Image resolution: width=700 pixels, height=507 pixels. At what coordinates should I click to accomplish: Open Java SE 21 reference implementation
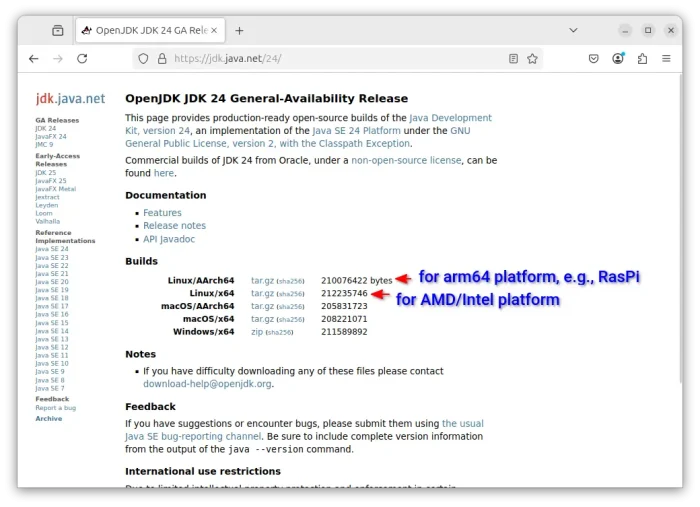[x=52, y=274]
